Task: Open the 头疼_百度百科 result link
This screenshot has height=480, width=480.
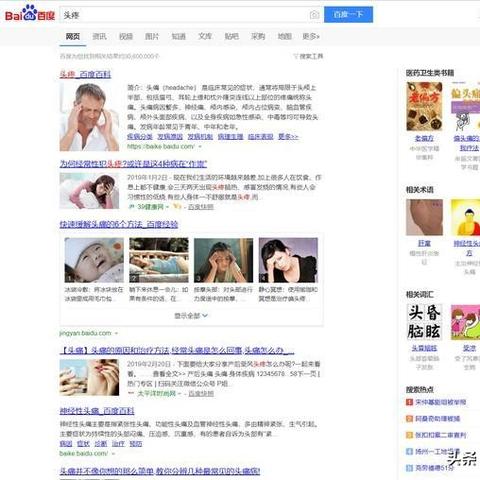Action: click(x=85, y=74)
